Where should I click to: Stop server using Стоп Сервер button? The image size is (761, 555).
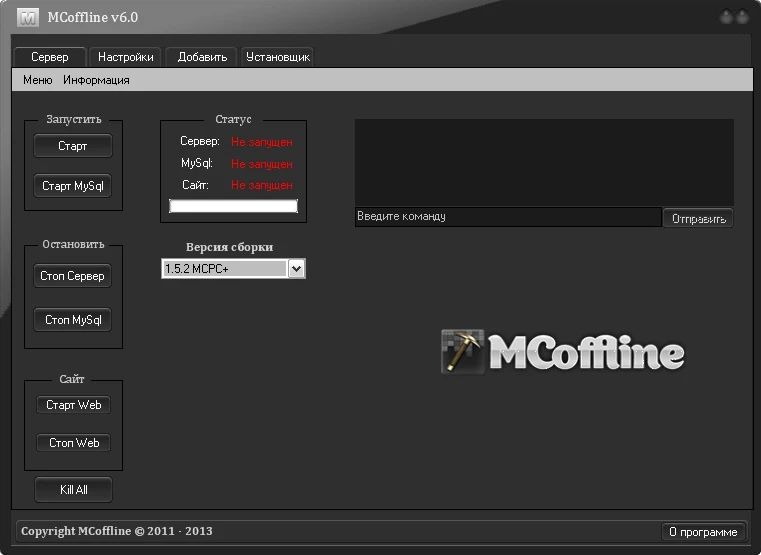click(73, 276)
